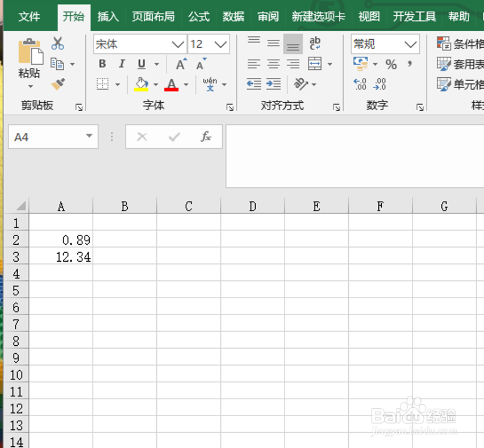
Task: Apply yellow fill color bucket
Action: pyautogui.click(x=141, y=84)
